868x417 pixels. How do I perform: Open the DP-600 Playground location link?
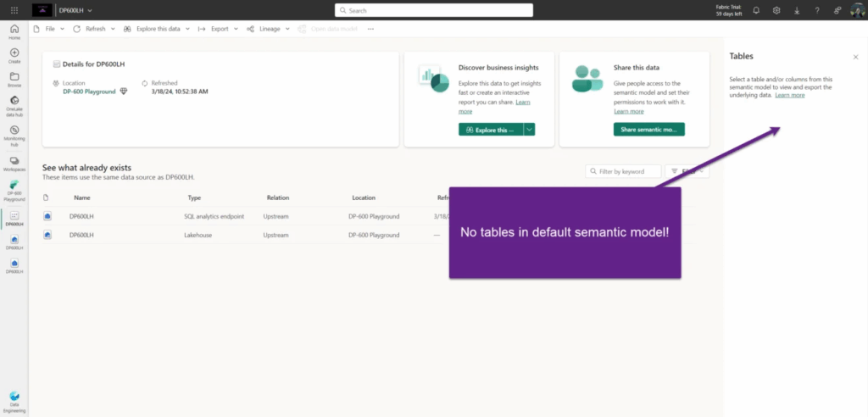pos(89,92)
